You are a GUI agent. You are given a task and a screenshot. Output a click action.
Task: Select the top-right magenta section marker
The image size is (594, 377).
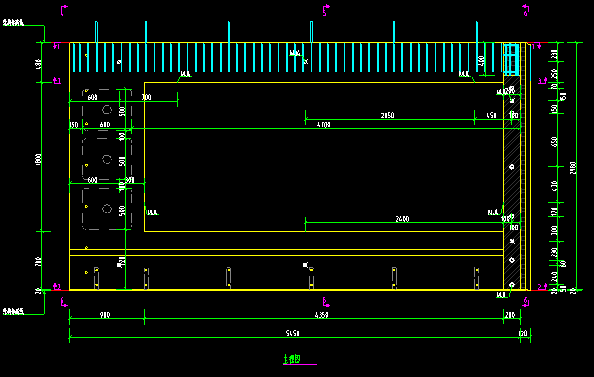[x=526, y=10]
